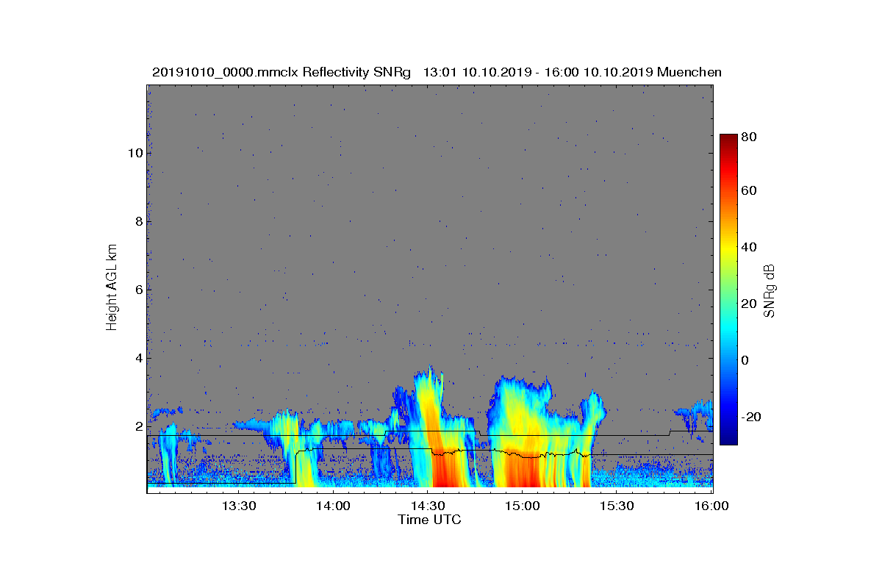The image size is (882, 588).
Task: Click the 13:30 time tick label
Action: (239, 506)
